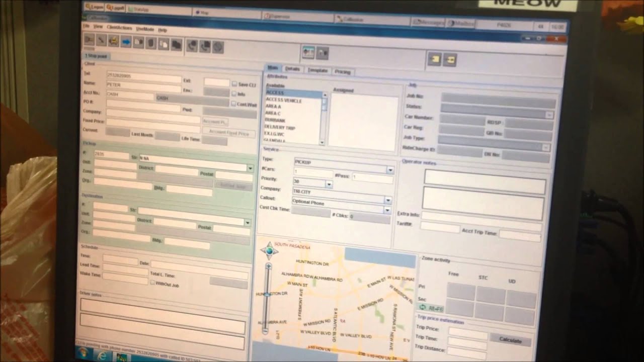Select the Main tab

point(272,68)
